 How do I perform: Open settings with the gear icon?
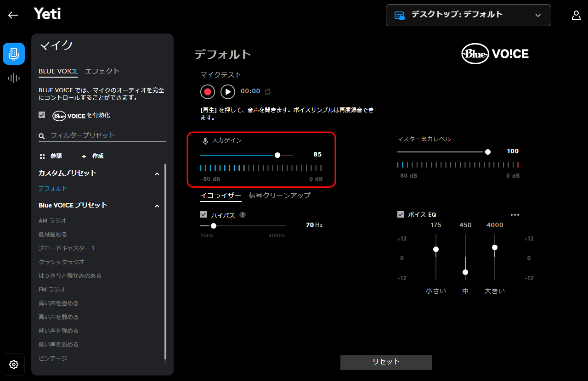(x=14, y=364)
